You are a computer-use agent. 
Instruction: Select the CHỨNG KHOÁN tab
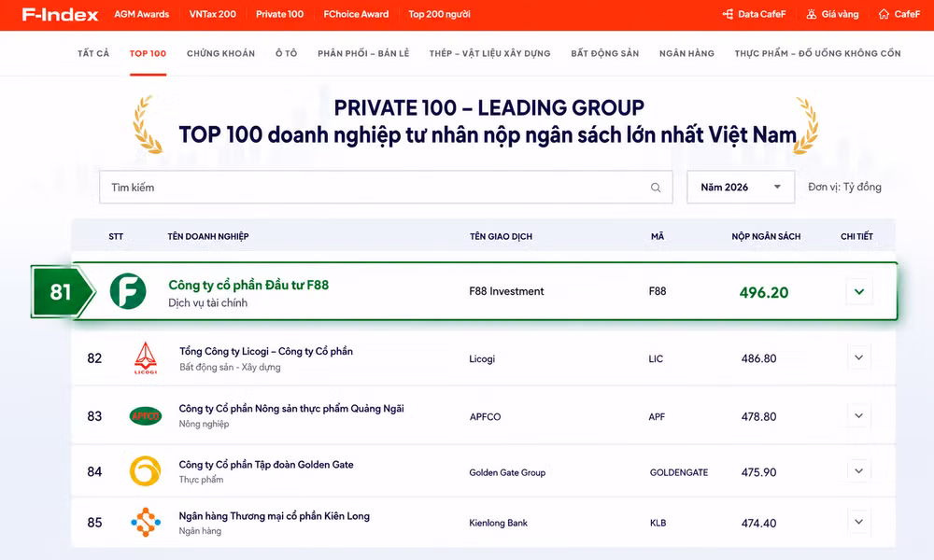[x=221, y=53]
